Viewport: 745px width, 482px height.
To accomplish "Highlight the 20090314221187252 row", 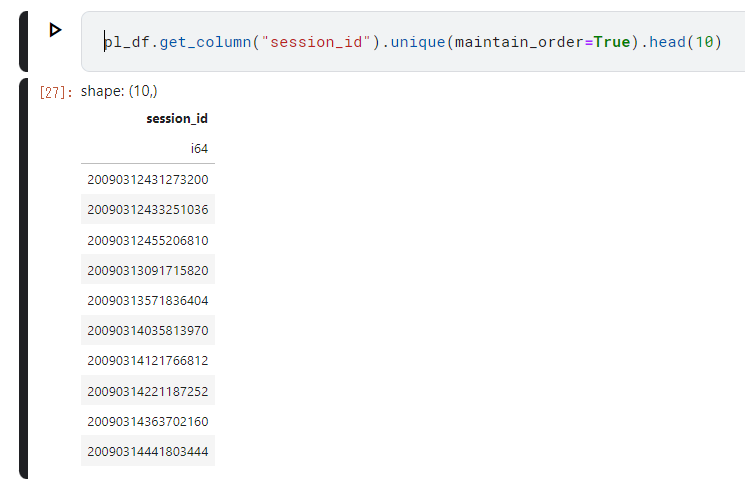I will pyautogui.click(x=148, y=391).
